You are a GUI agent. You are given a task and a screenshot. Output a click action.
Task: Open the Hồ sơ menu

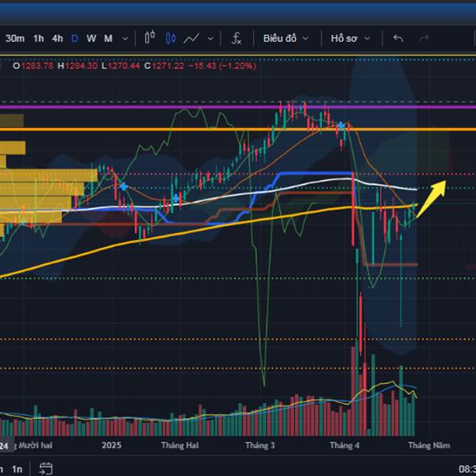click(344, 39)
